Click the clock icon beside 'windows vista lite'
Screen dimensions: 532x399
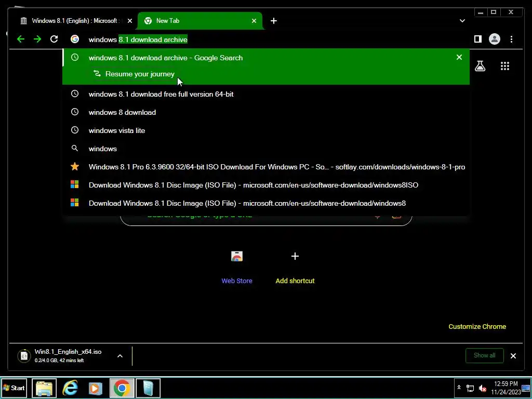coord(75,130)
